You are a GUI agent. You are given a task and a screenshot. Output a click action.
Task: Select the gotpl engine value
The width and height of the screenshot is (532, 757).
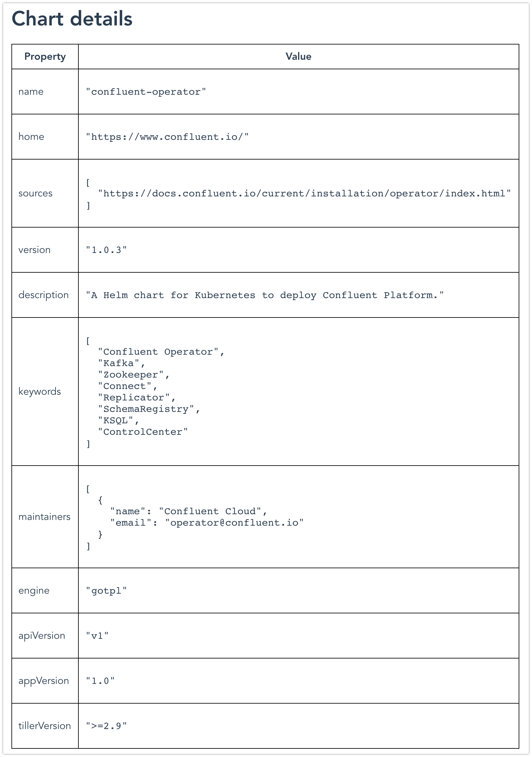(x=106, y=590)
